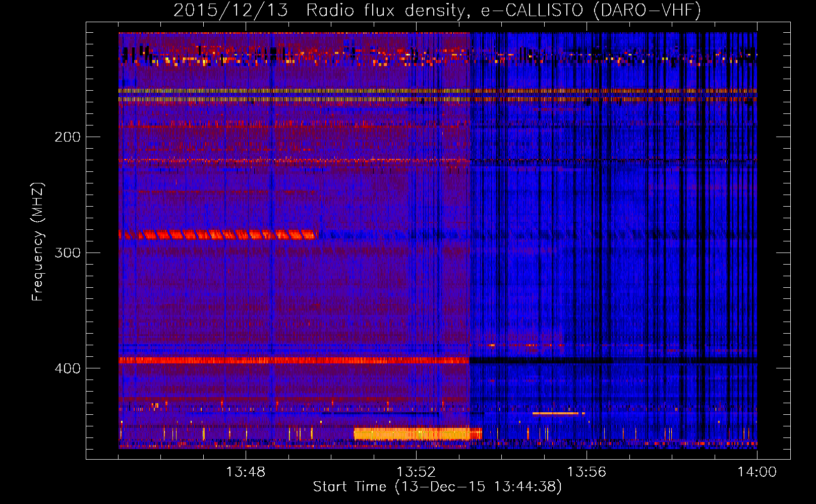Click the short orange line near 13:55 at the bottom
This screenshot has height=504, width=816.
click(x=559, y=413)
